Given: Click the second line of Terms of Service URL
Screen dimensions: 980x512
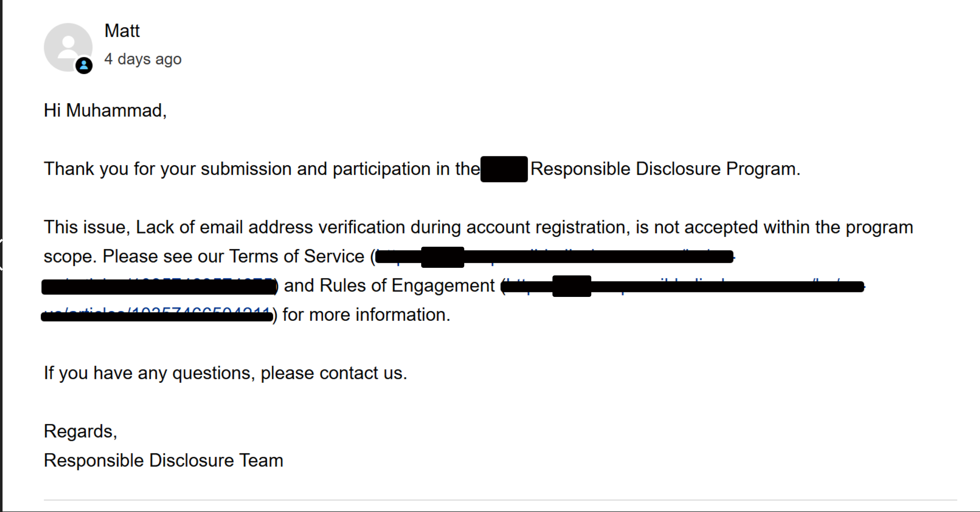Looking at the screenshot, I should pyautogui.click(x=159, y=286).
